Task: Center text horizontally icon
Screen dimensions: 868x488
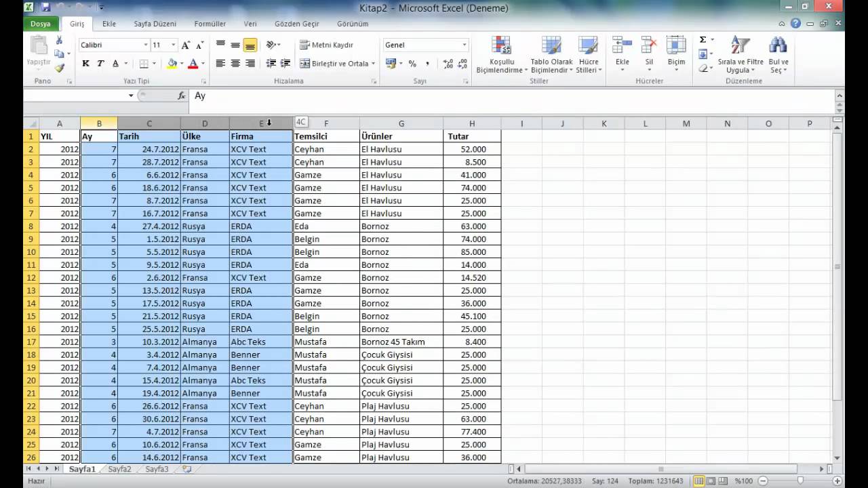Action: coord(235,64)
